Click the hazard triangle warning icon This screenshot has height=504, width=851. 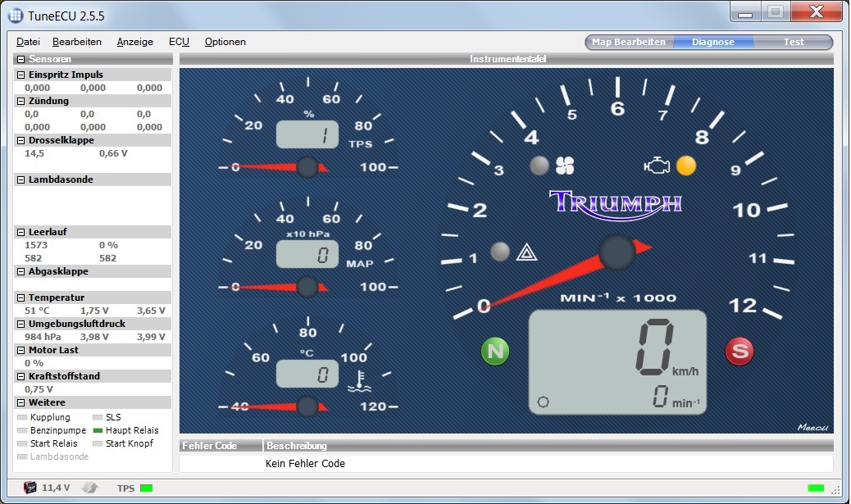pyautogui.click(x=526, y=252)
